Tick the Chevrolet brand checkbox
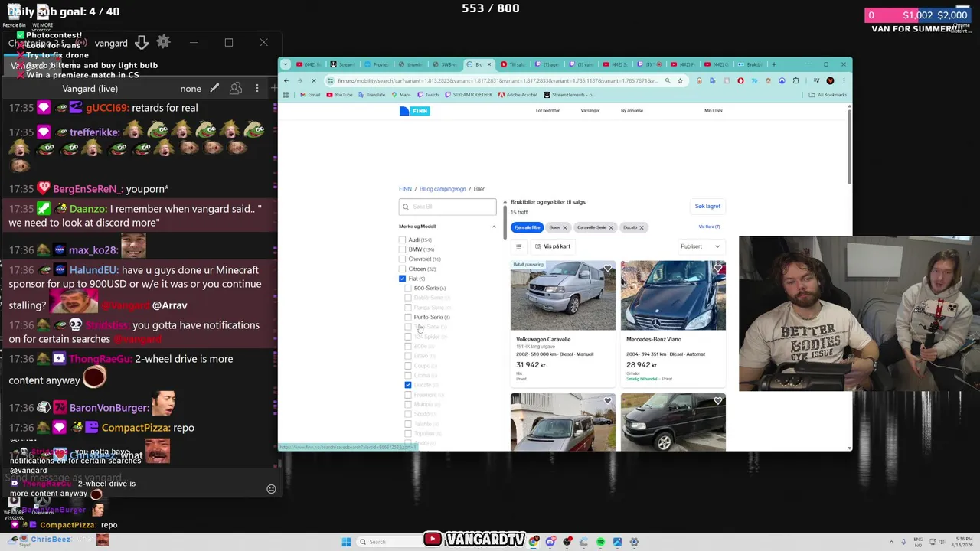 click(402, 259)
